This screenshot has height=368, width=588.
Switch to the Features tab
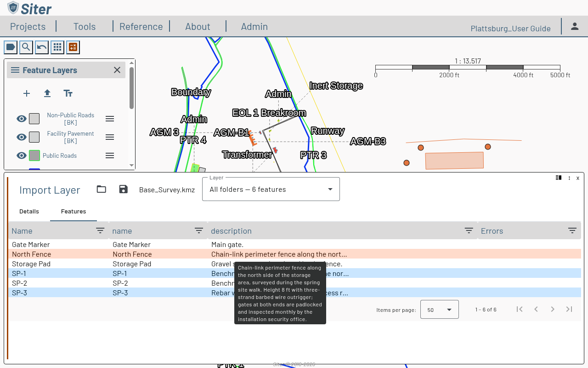tap(73, 211)
